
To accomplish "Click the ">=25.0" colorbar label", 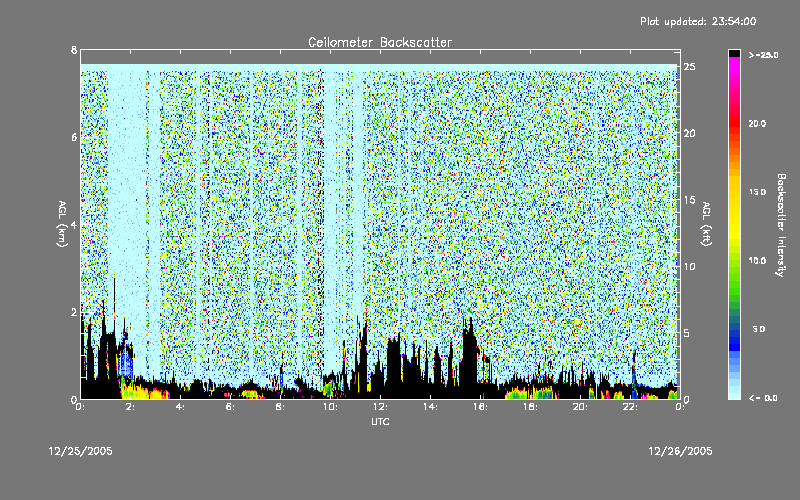I will [763, 55].
